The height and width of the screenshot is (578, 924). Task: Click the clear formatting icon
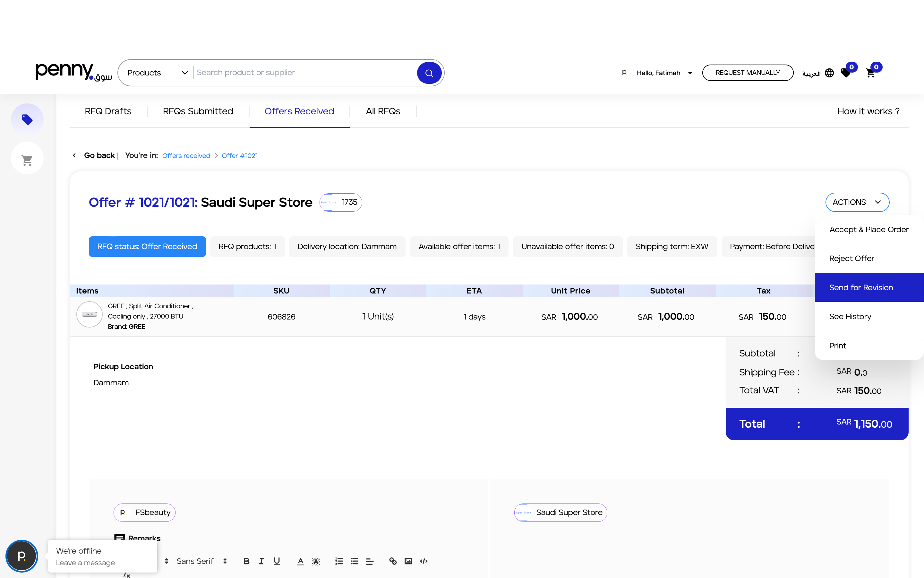126,574
